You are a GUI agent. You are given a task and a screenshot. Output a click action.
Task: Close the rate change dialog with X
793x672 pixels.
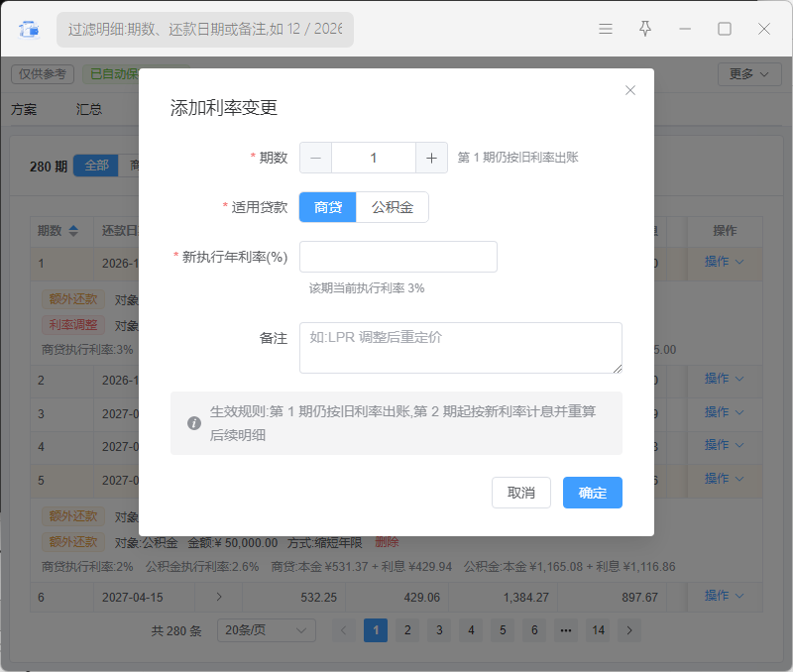point(630,90)
